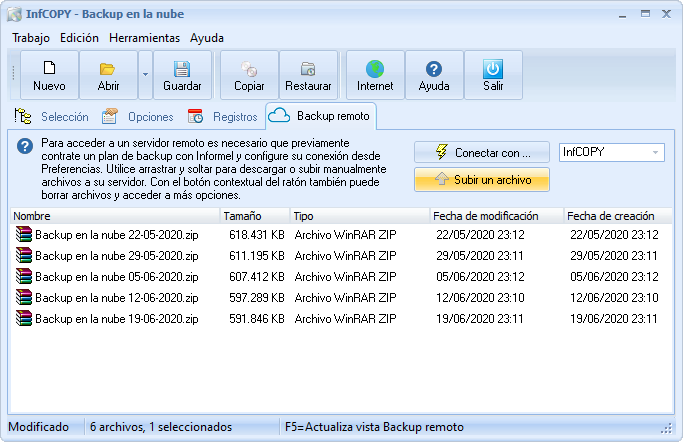Click the Nuevo toolbar button
683x442 pixels.
coord(49,75)
